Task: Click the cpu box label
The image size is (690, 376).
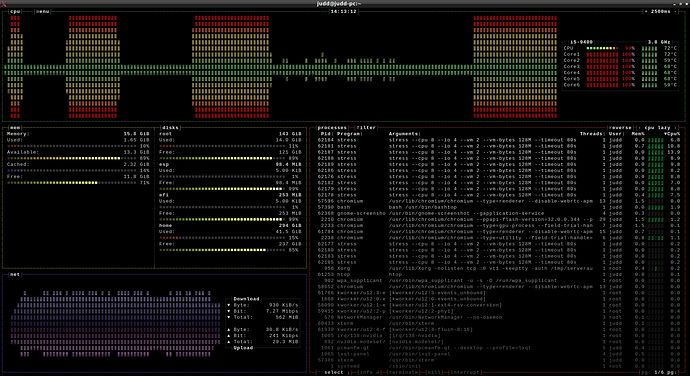Action: (15, 11)
